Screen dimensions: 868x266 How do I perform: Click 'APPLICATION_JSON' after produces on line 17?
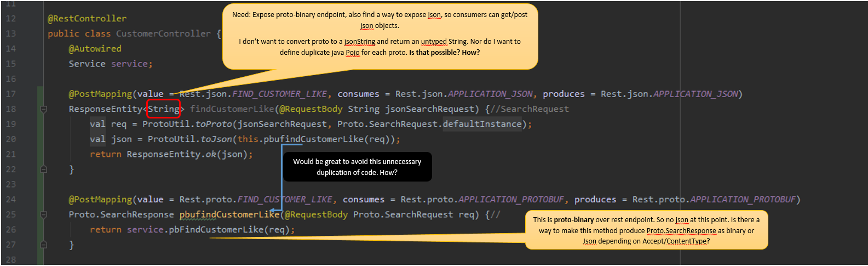695,94
